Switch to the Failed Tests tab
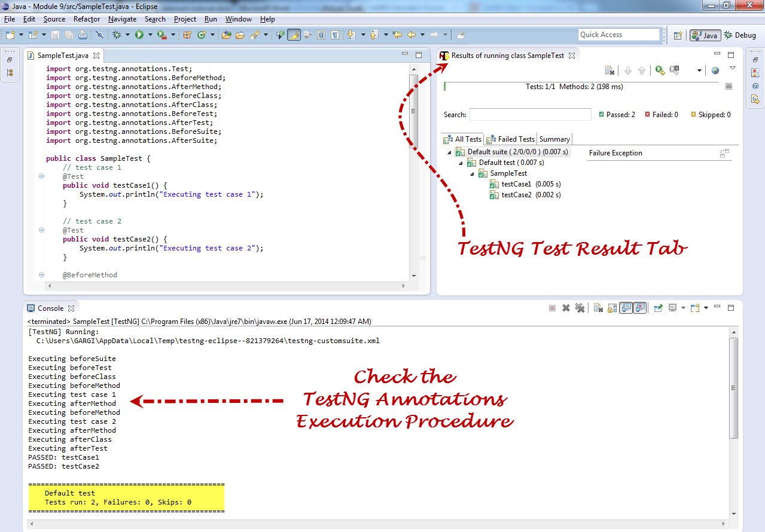 511,139
